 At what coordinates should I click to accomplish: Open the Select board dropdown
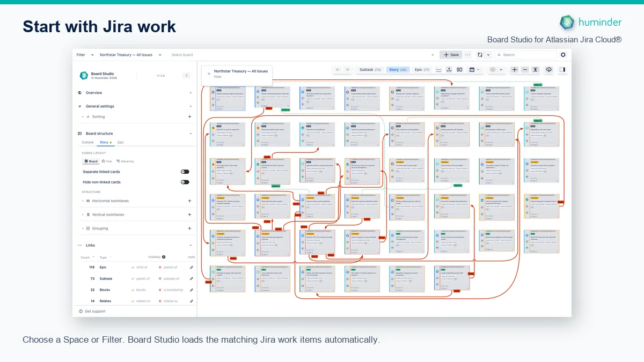pyautogui.click(x=303, y=55)
